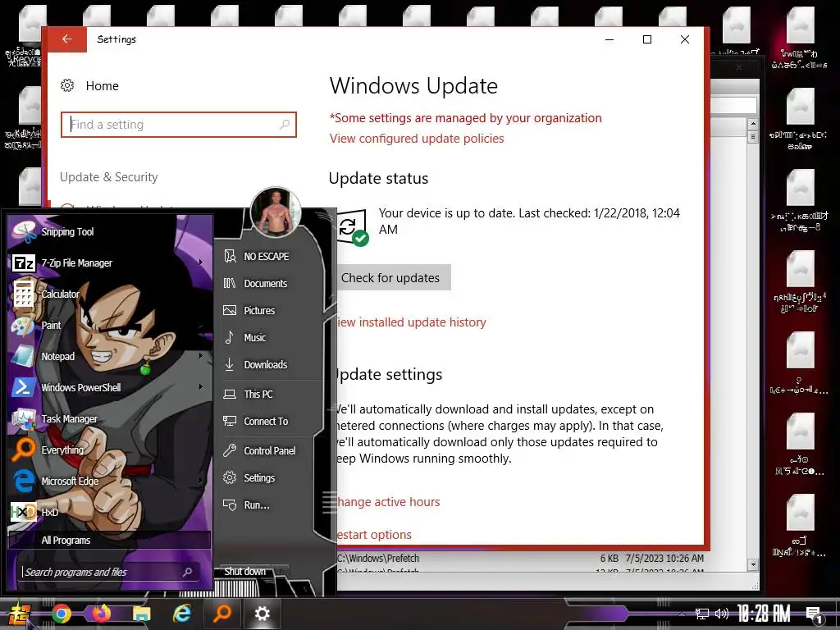The width and height of the screenshot is (840, 630).
Task: Show All Programs list
Action: tap(109, 540)
